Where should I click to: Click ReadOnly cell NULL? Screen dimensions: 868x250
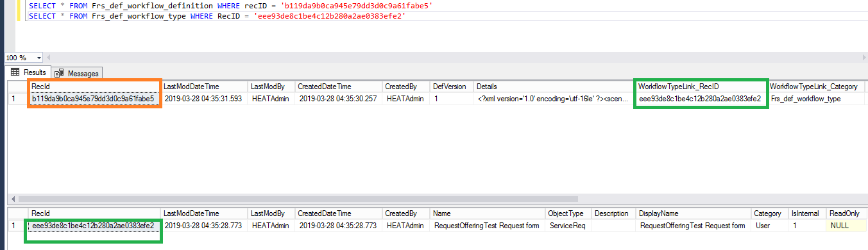[846, 226]
